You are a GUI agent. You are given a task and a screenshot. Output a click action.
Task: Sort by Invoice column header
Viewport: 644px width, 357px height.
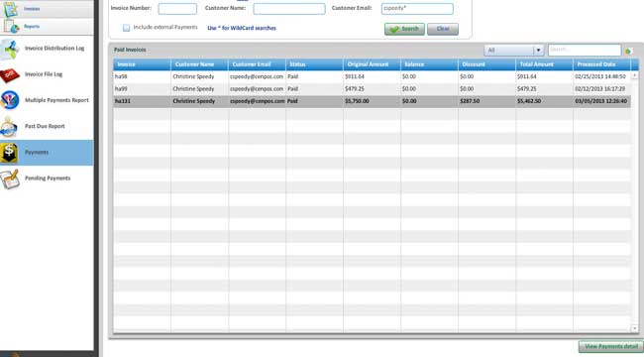click(142, 64)
